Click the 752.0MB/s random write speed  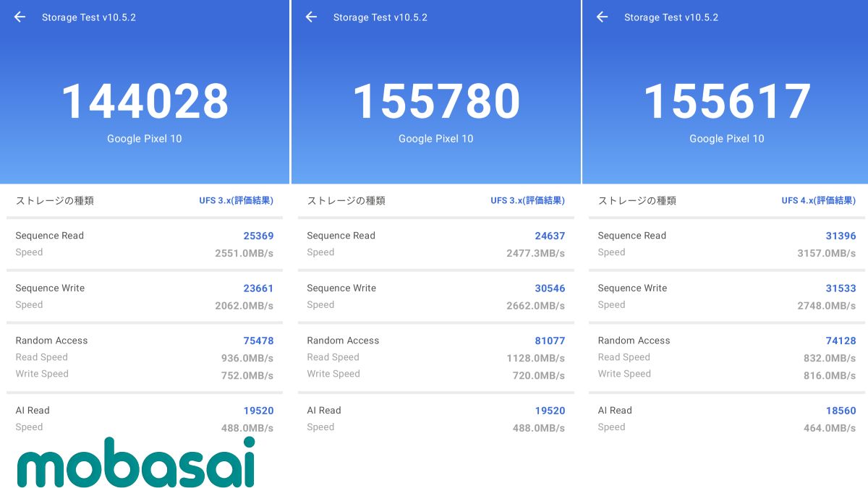pos(247,375)
